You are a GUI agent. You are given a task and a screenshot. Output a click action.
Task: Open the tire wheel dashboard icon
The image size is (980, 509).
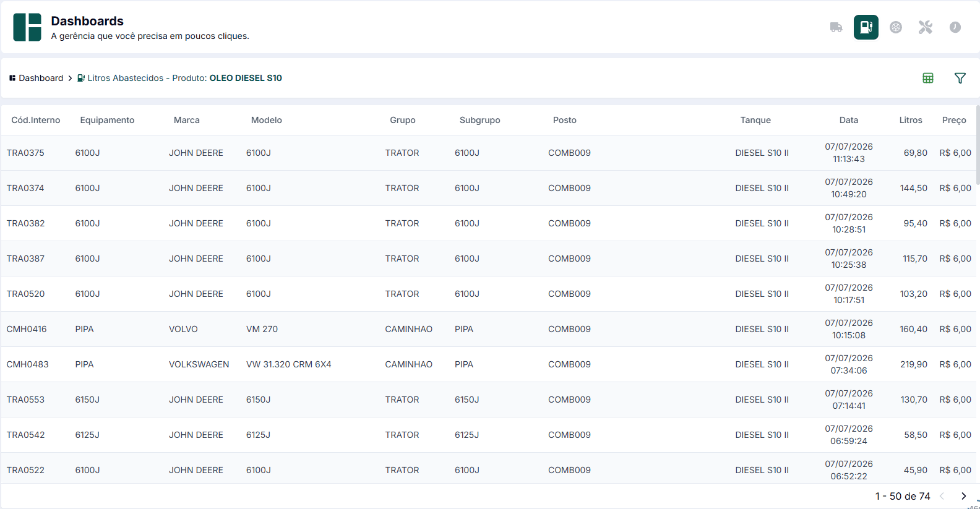pos(896,27)
